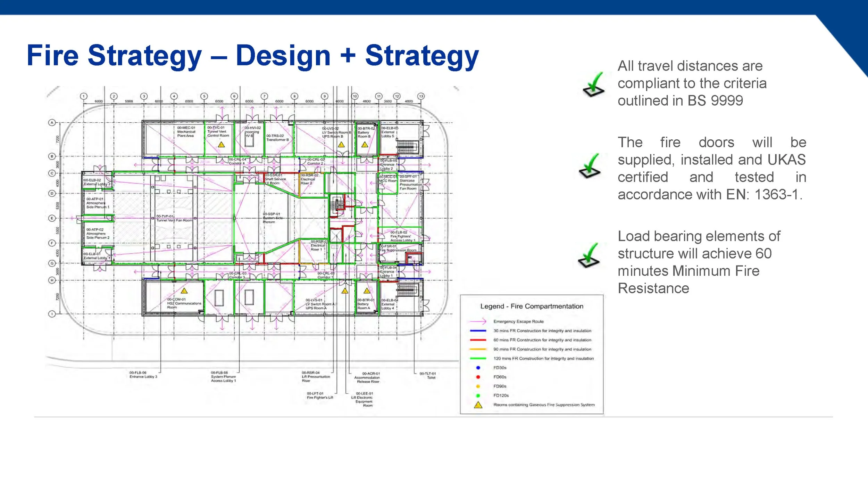Click the gaseous suppression triangle in legend
Screen dimensions: 868x489
[x=478, y=405]
